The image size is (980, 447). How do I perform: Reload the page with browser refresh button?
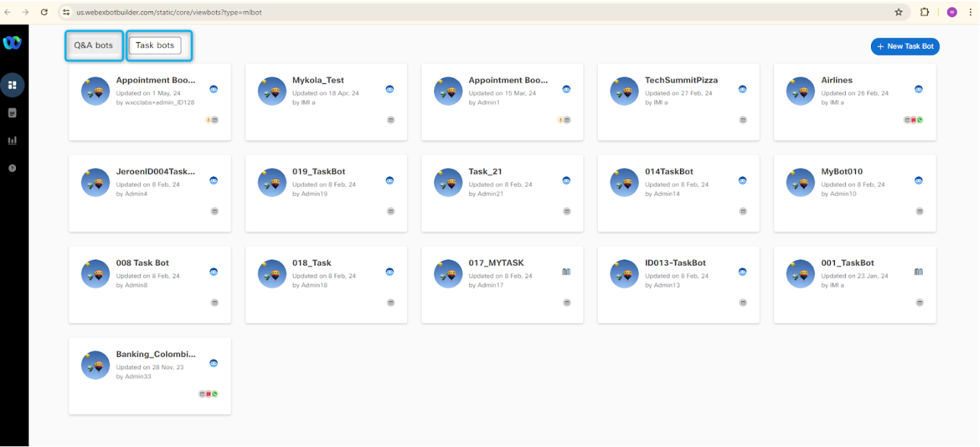click(x=44, y=12)
